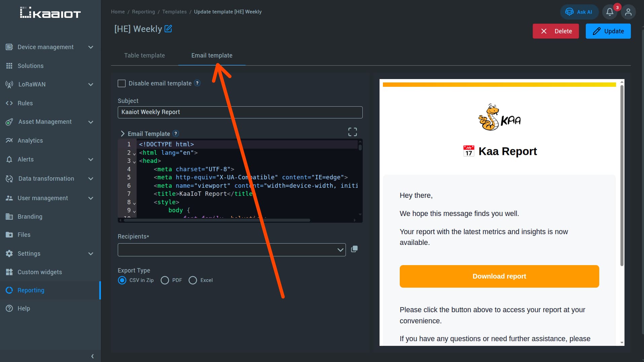
Task: Click the Help question-mark icon
Action: pyautogui.click(x=9, y=309)
